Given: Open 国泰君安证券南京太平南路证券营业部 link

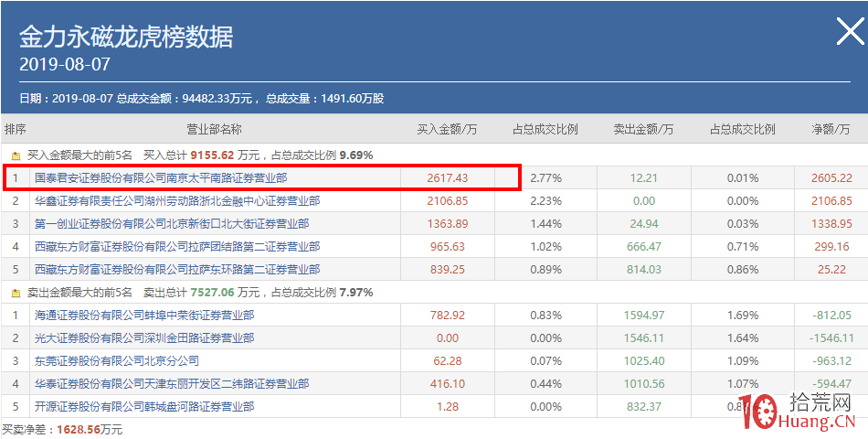Looking at the screenshot, I should [161, 178].
